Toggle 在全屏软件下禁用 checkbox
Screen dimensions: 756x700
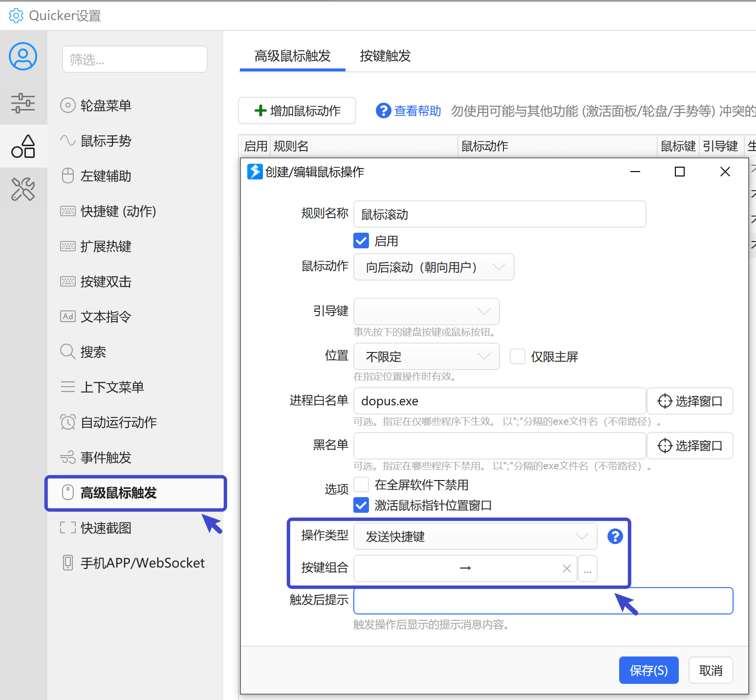[x=361, y=484]
